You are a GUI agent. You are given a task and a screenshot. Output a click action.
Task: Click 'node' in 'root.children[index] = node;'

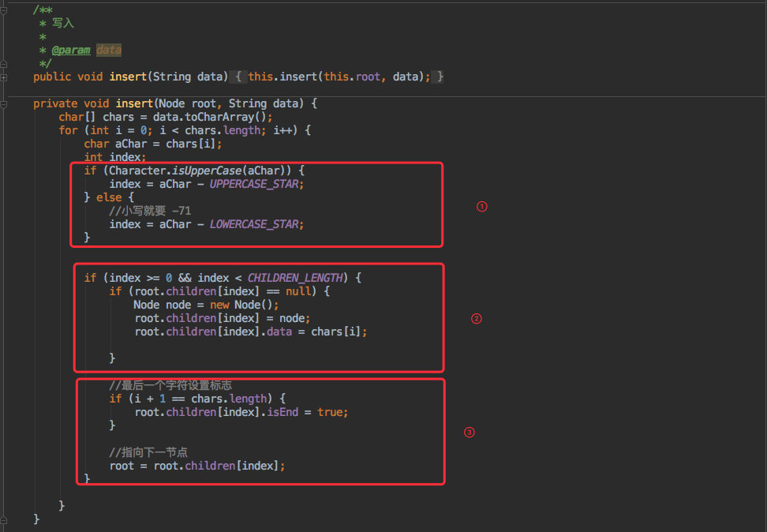click(292, 318)
